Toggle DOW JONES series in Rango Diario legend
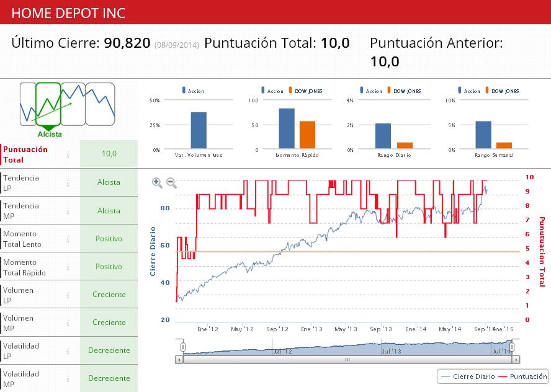Viewport: 551px width, 392px height. point(404,91)
